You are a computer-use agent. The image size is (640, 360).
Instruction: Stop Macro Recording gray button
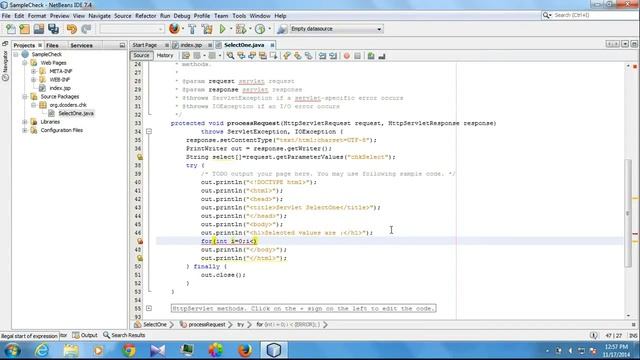pyautogui.click(x=358, y=56)
